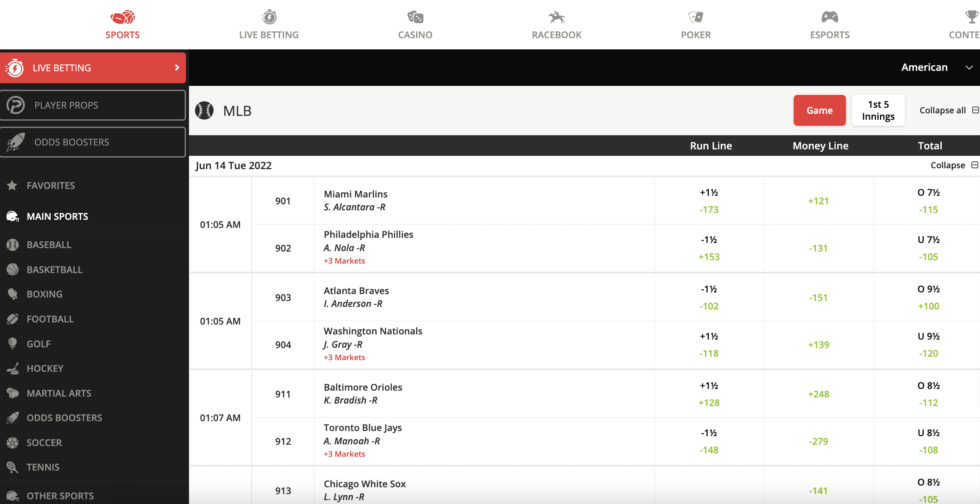Screen dimensions: 980x504
Task: Click the Racebook horse icon
Action: (x=557, y=17)
